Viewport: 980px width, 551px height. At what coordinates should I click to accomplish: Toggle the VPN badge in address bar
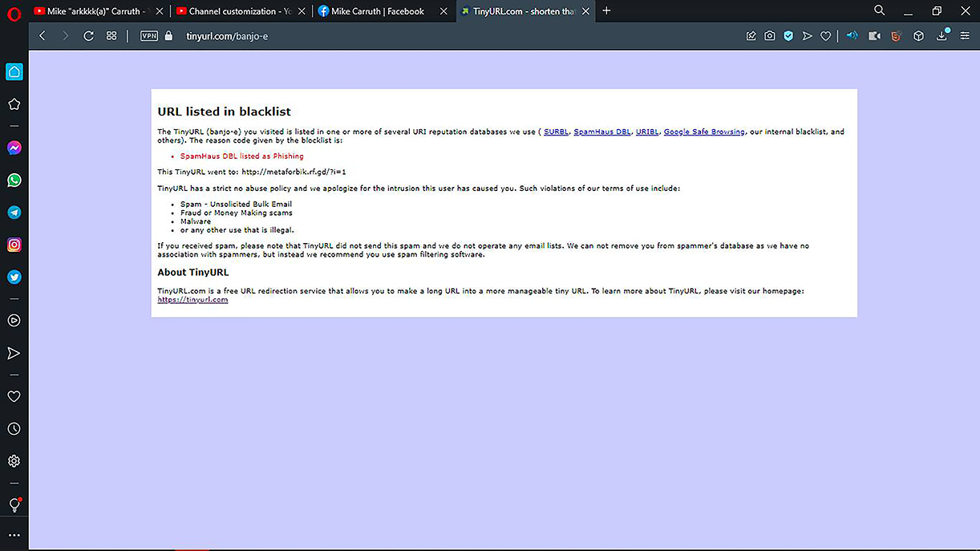[x=148, y=36]
